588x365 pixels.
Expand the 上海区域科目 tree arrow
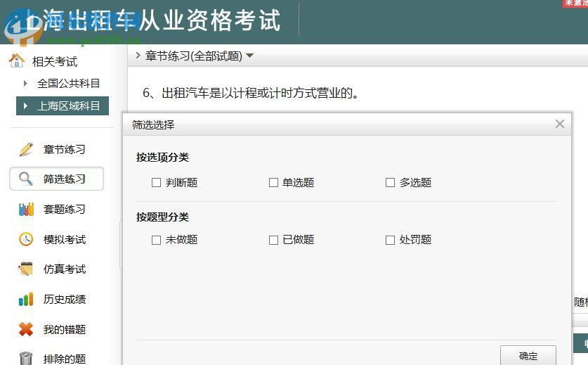[25, 106]
